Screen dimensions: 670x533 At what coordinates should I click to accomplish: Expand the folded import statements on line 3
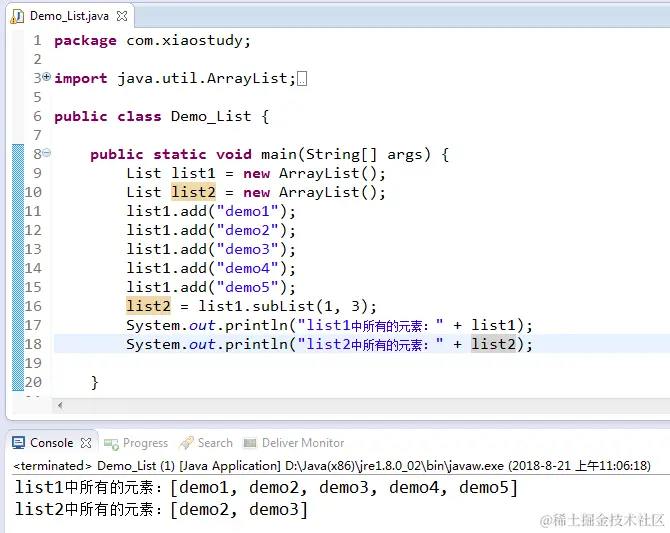[47, 77]
